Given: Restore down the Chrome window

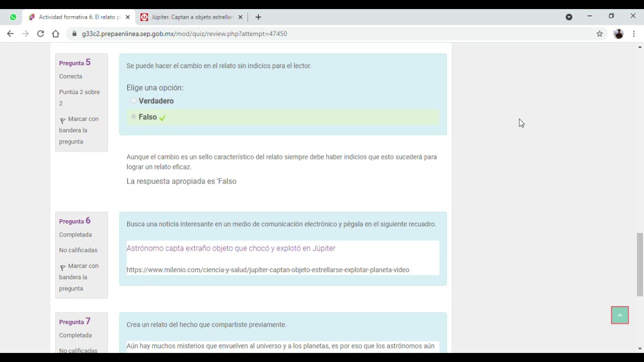Looking at the screenshot, I should pos(611,16).
